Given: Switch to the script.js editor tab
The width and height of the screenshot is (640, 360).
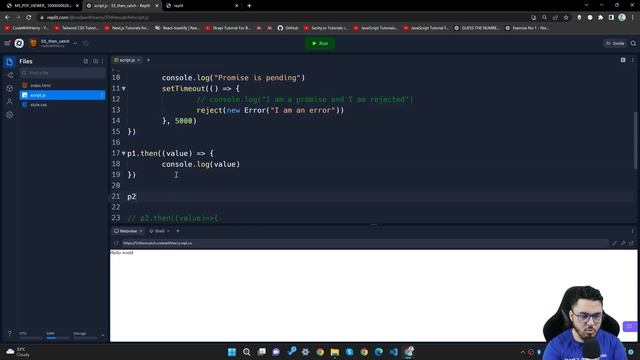Looking at the screenshot, I should tap(127, 60).
